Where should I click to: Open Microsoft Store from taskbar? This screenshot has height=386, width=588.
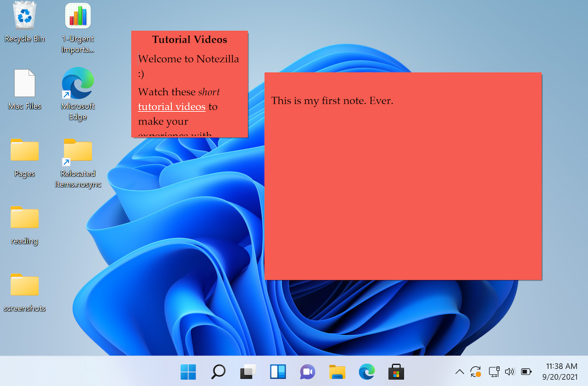(396, 372)
